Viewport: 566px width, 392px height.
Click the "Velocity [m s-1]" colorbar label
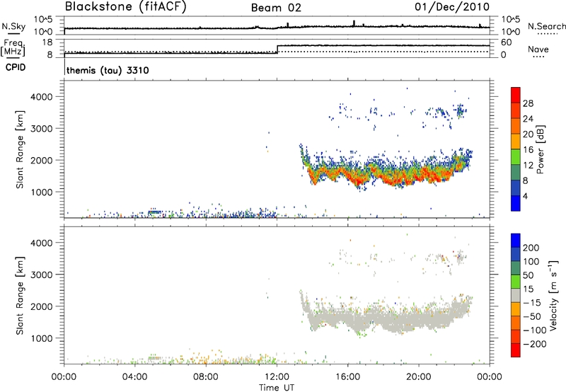pyautogui.click(x=553, y=296)
